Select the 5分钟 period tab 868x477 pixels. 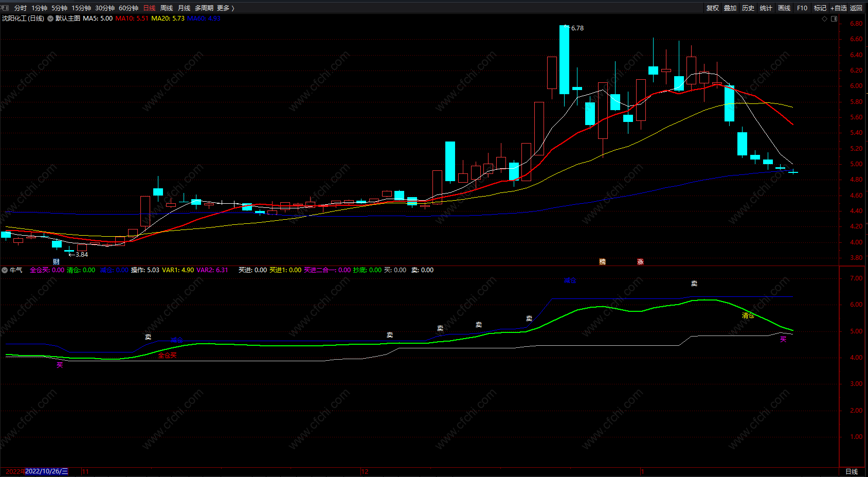[59, 8]
